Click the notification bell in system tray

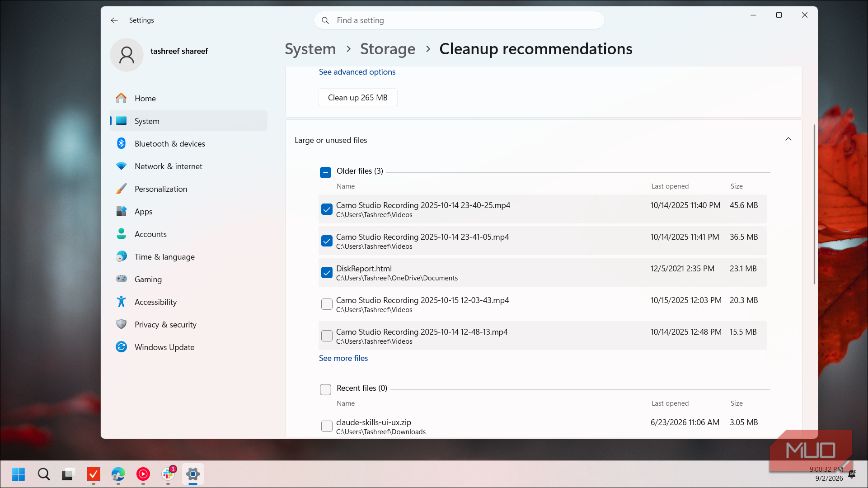(852, 474)
